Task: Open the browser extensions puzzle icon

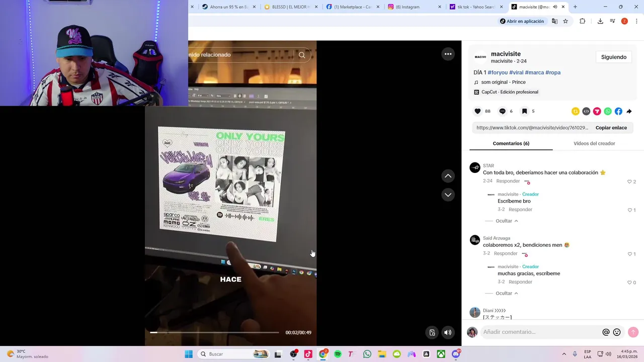Action: point(583,21)
